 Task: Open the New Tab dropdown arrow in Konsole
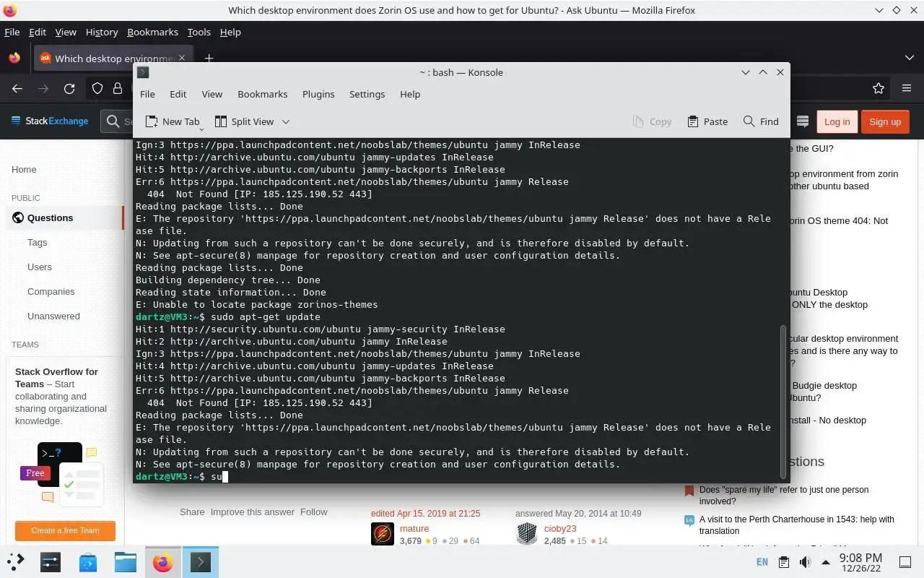point(202,129)
